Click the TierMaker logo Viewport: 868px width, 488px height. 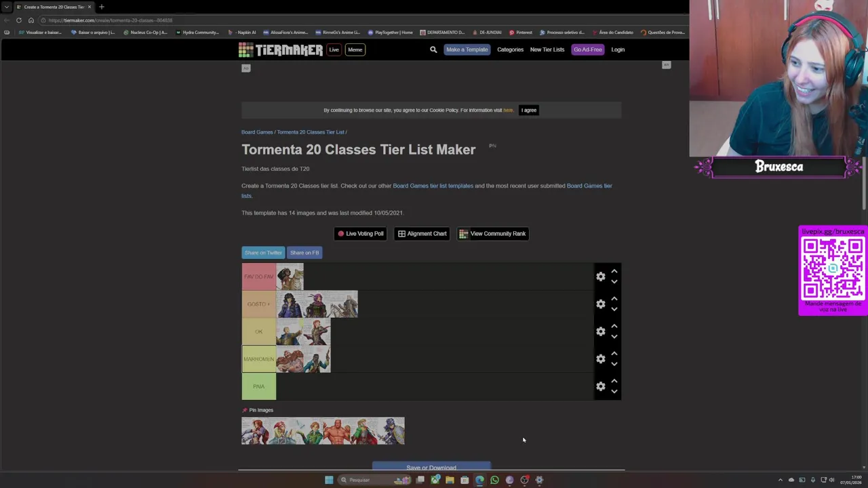point(281,49)
